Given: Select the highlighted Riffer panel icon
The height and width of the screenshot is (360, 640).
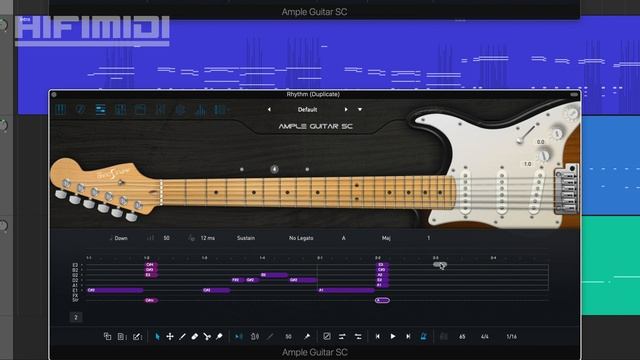Looking at the screenshot, I should click(x=100, y=109).
